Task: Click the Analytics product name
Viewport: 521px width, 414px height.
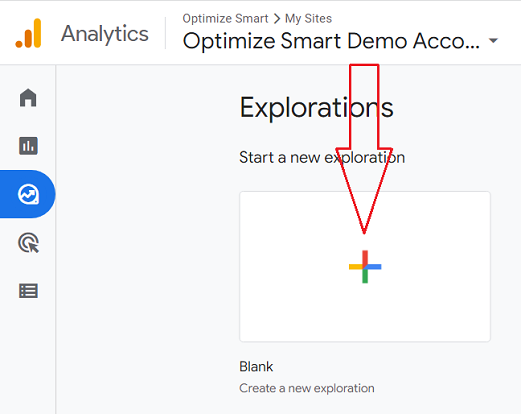Action: pos(105,34)
